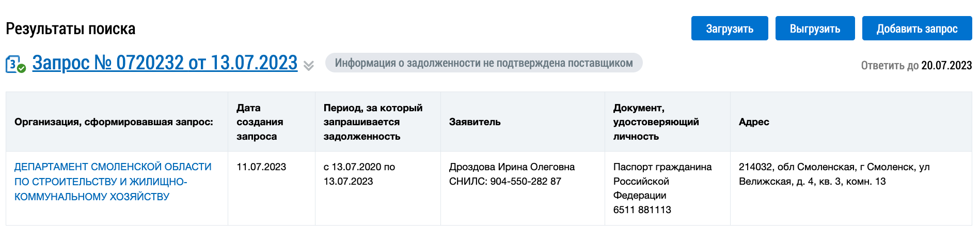Screen dimensions: 980x238
Task: Select the Адрес column header
Action: pos(754,122)
